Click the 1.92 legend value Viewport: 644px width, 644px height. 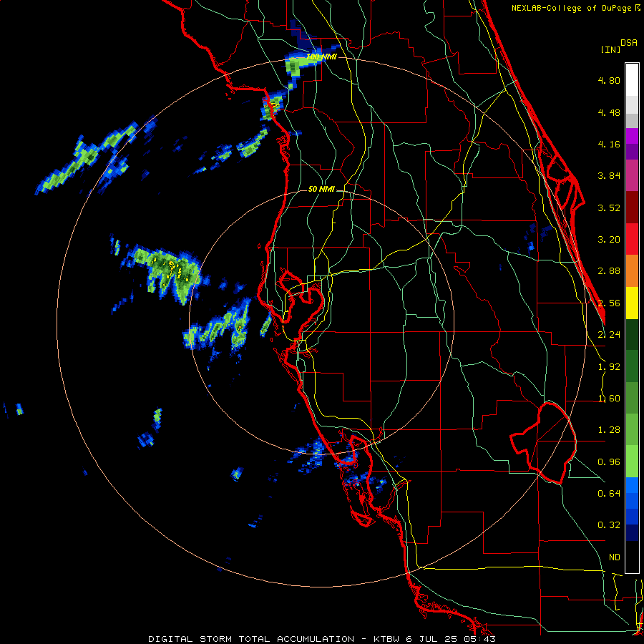click(x=609, y=367)
